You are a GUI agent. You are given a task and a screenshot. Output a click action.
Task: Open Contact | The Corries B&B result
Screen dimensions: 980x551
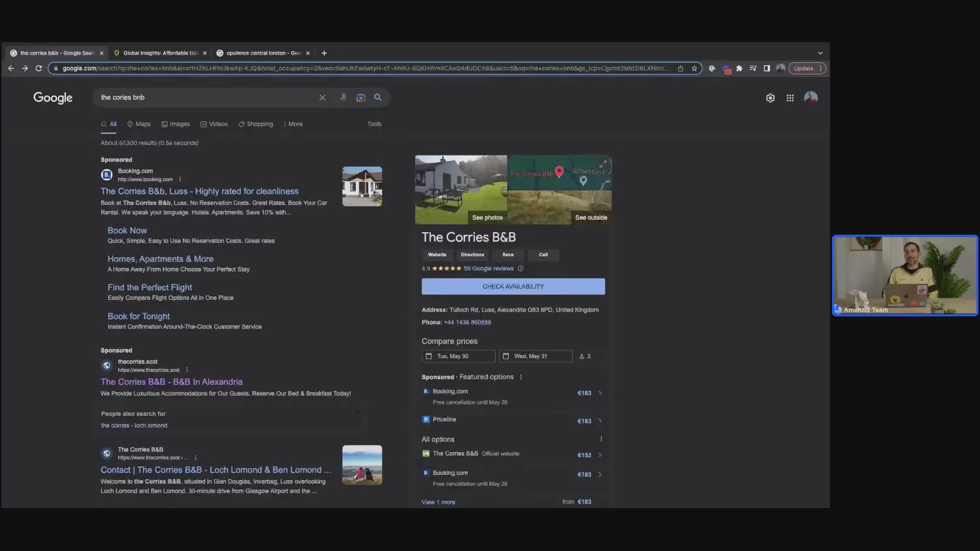pyautogui.click(x=215, y=470)
